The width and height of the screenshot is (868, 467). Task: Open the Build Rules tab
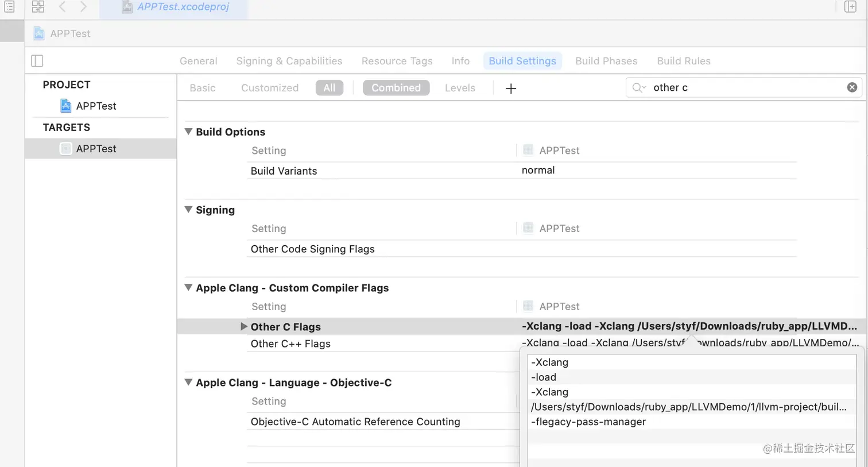pos(684,61)
